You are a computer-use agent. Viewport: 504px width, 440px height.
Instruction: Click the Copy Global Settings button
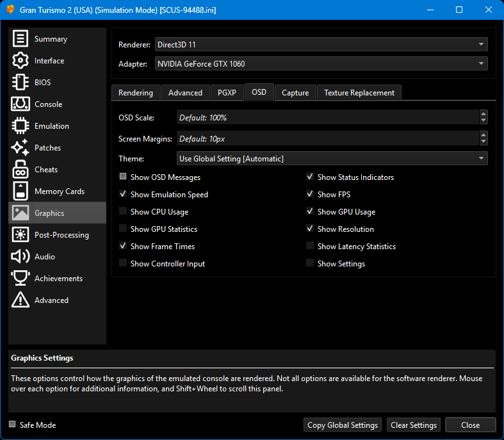pyautogui.click(x=343, y=425)
